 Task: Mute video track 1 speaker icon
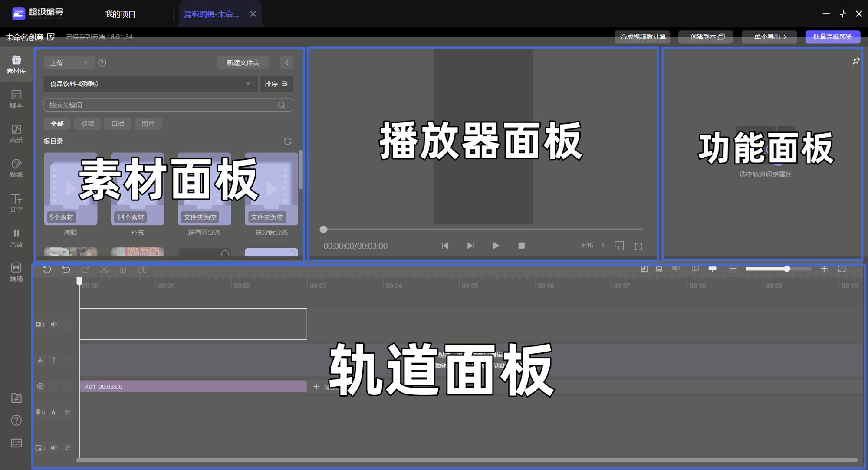pyautogui.click(x=54, y=324)
